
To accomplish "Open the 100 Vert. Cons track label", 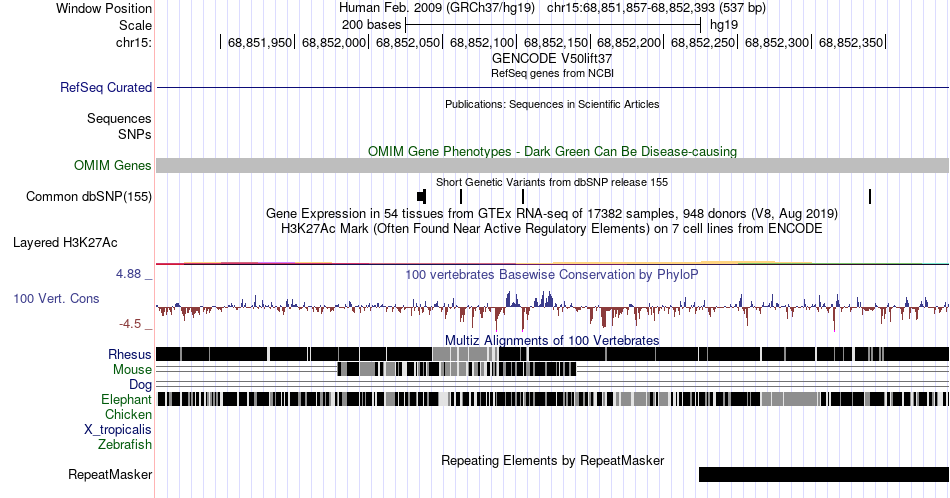I will (x=56, y=298).
